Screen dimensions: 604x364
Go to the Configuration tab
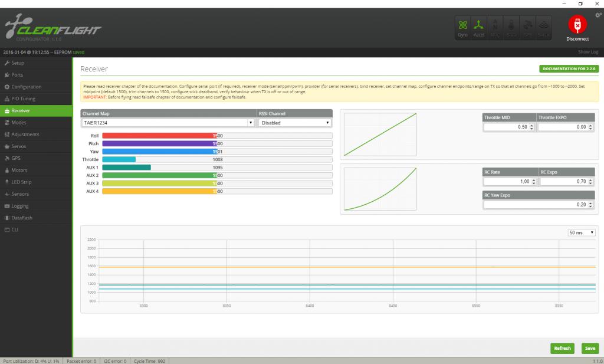point(26,87)
